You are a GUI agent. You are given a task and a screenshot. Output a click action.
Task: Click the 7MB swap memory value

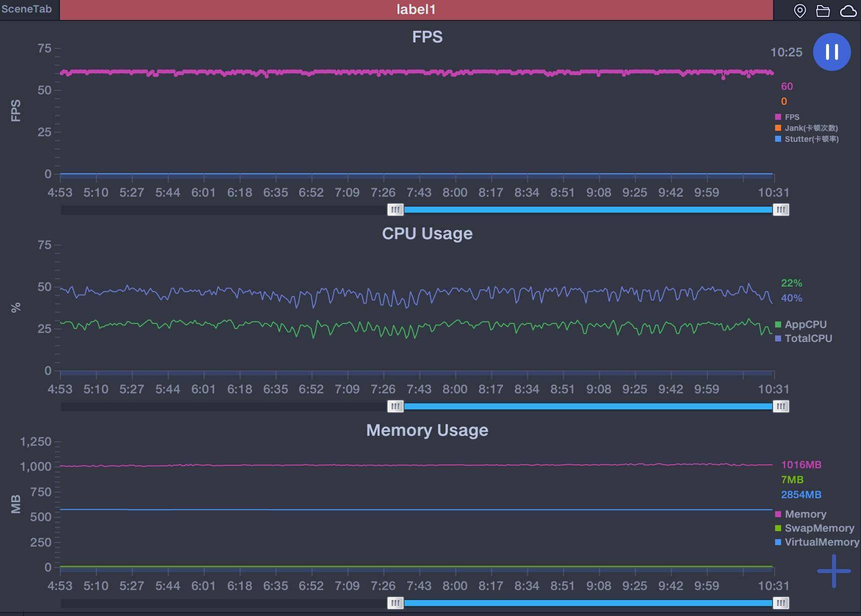(792, 480)
